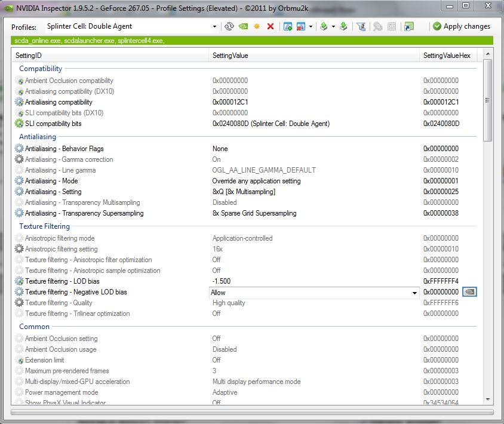Click SettingValueHex column header
Image resolution: width=504 pixels, height=424 pixels.
(x=448, y=56)
